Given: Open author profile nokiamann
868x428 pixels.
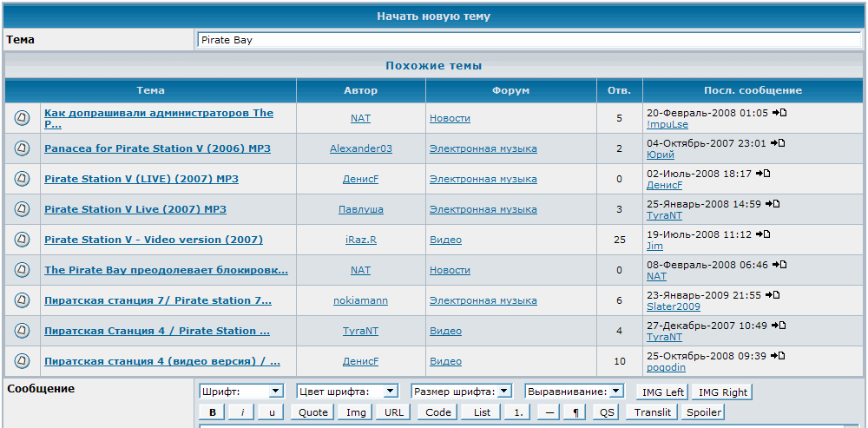Looking at the screenshot, I should pyautogui.click(x=360, y=300).
